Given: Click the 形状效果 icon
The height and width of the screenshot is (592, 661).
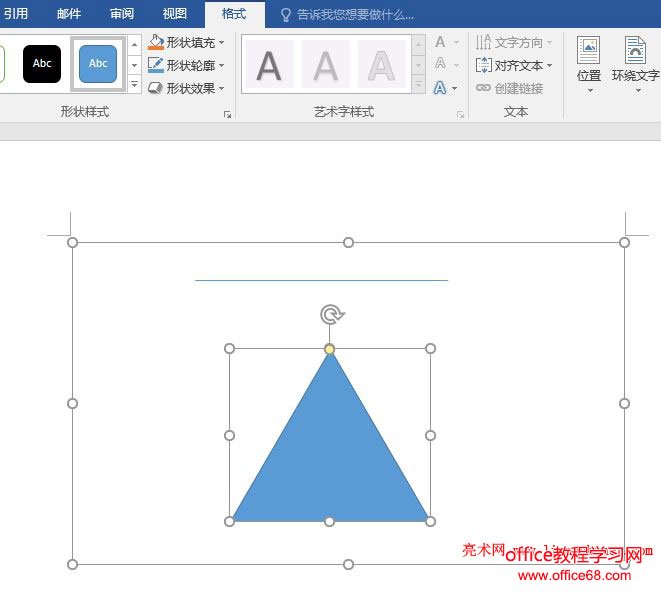Looking at the screenshot, I should point(156,88).
